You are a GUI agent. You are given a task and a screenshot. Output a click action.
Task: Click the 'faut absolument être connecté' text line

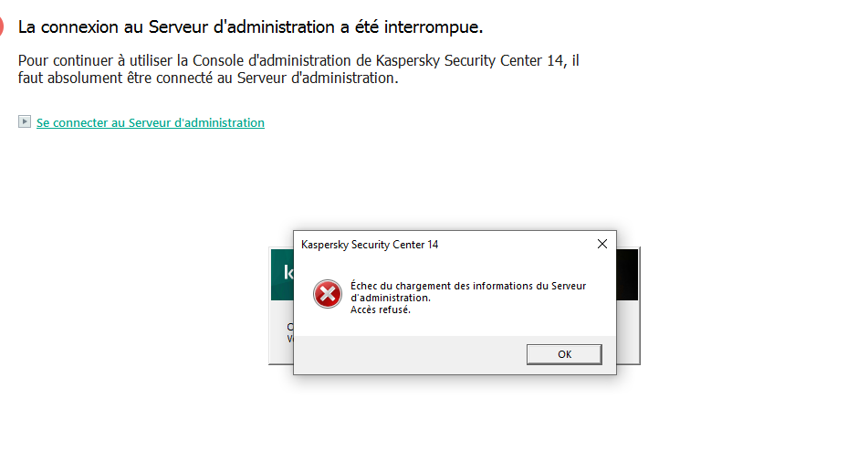[x=209, y=78]
